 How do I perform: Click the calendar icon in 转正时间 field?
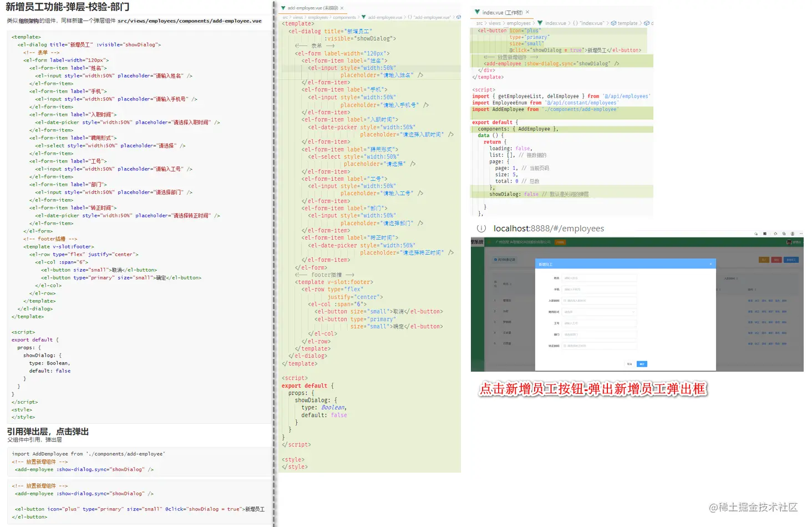[x=565, y=346]
